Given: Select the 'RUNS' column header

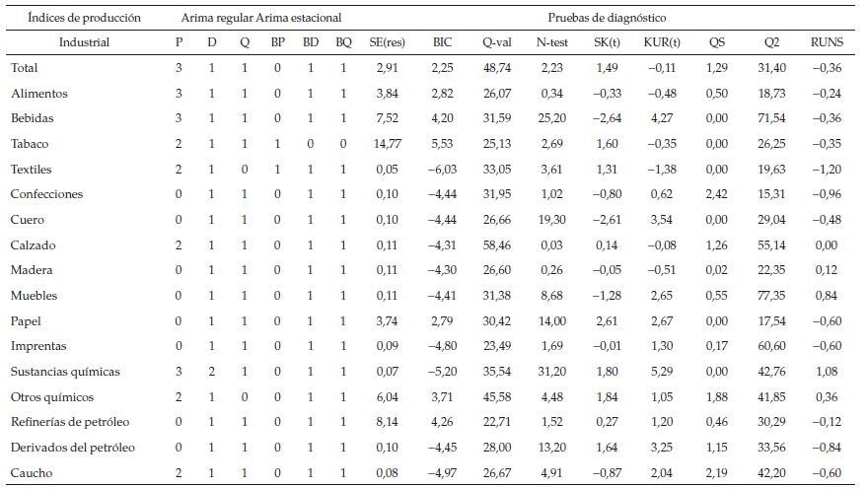Looking at the screenshot, I should 825,42.
